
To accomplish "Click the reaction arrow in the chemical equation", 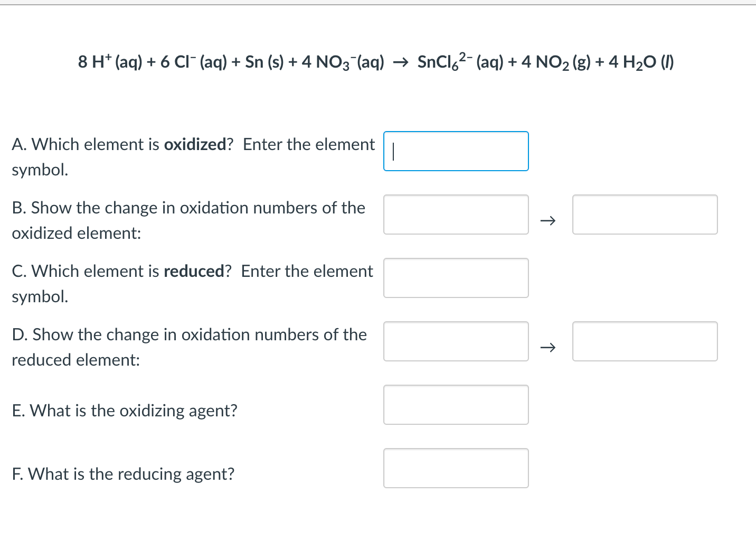I will click(x=401, y=62).
